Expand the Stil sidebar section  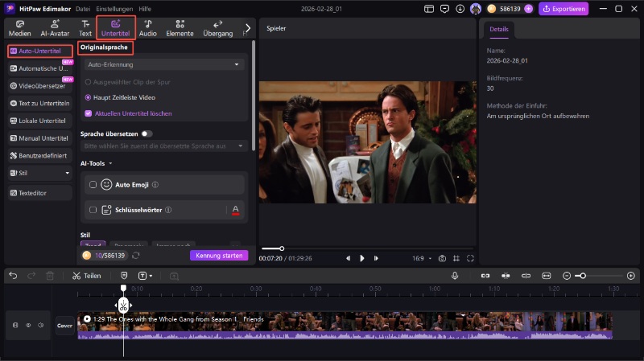point(40,173)
